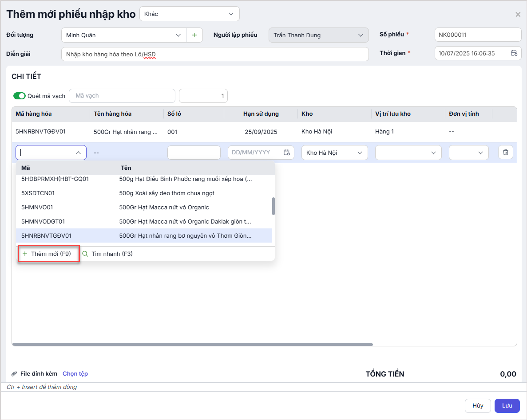Click the Mã header in the dropdown list
The width and height of the screenshot is (527, 420).
(x=26, y=168)
